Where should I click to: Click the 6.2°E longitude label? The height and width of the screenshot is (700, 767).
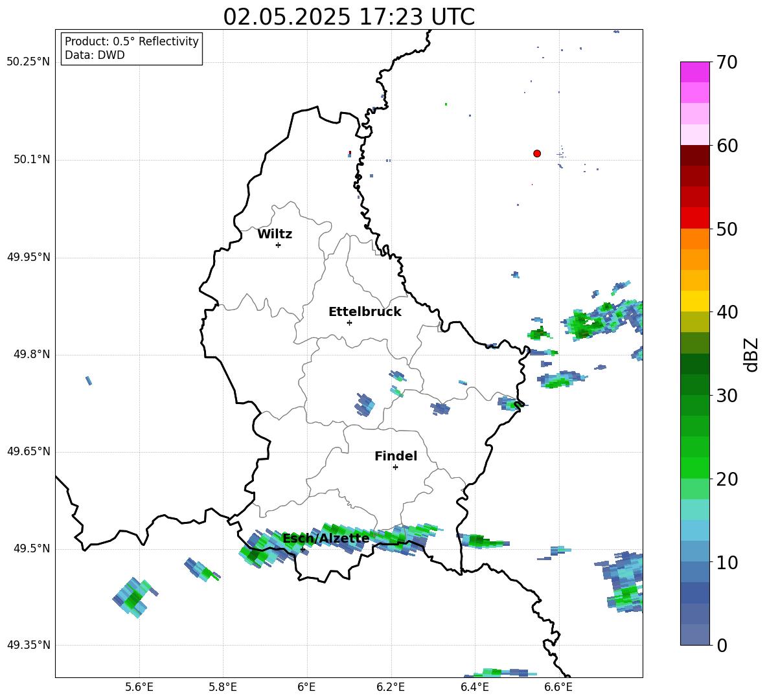pos(391,687)
